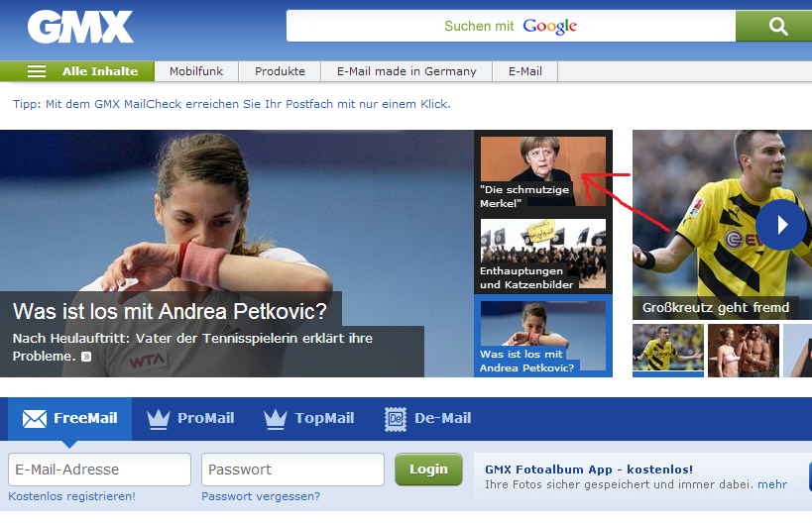Click the blue next-arrow on the Großkreutz image
This screenshot has height=523, width=812.
[x=781, y=225]
